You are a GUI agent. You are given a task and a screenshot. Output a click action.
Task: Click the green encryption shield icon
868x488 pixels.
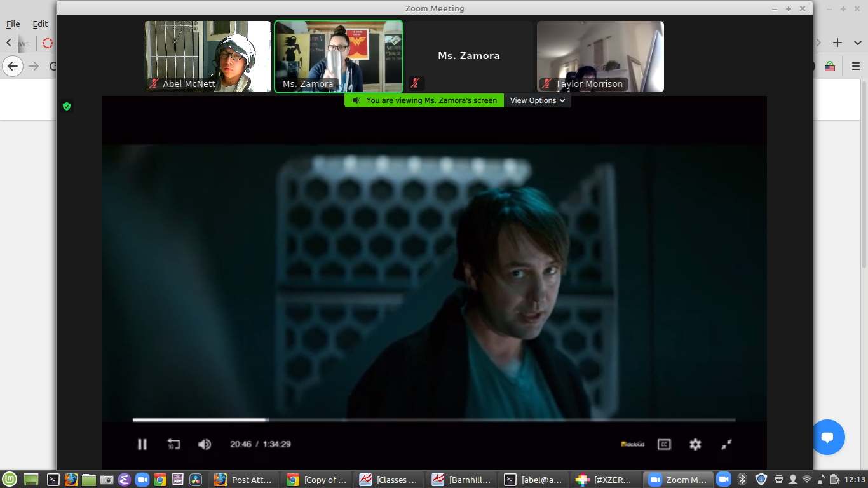pos(67,106)
